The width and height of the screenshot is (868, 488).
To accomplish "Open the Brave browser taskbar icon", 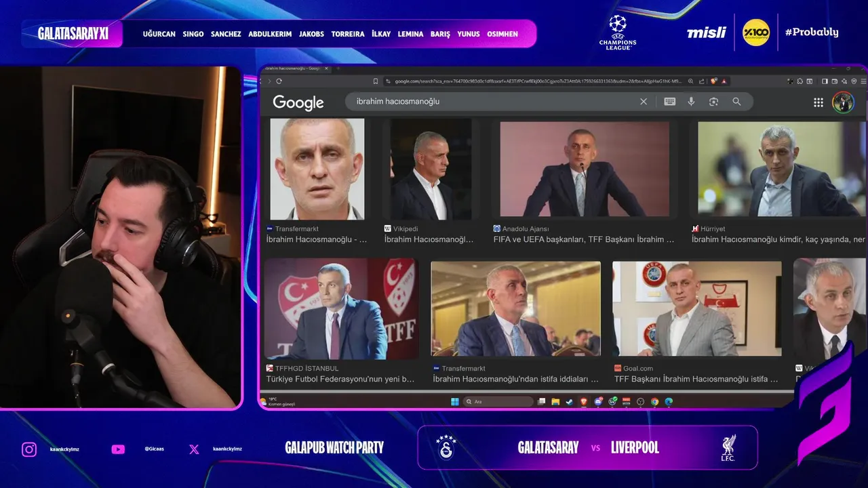I will pos(584,401).
